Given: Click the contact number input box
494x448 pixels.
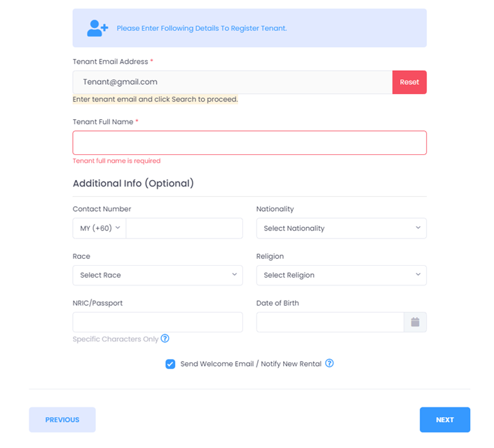Looking at the screenshot, I should 184,228.
